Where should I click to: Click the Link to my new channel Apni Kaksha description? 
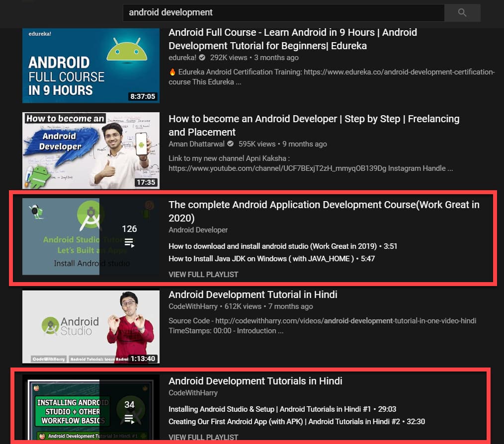pos(311,163)
